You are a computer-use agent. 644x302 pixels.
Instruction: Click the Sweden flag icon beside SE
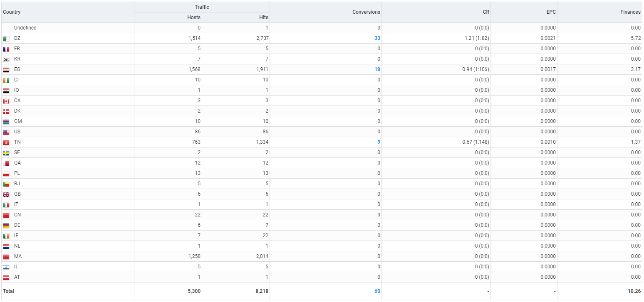coord(6,153)
